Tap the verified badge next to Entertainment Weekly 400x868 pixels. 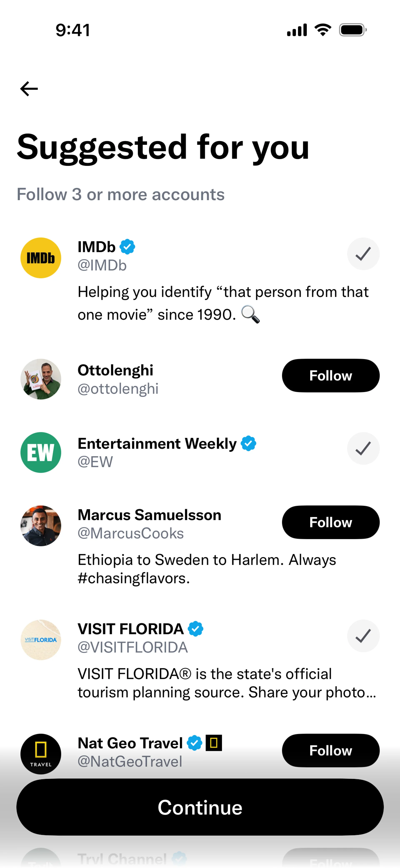coord(249,443)
